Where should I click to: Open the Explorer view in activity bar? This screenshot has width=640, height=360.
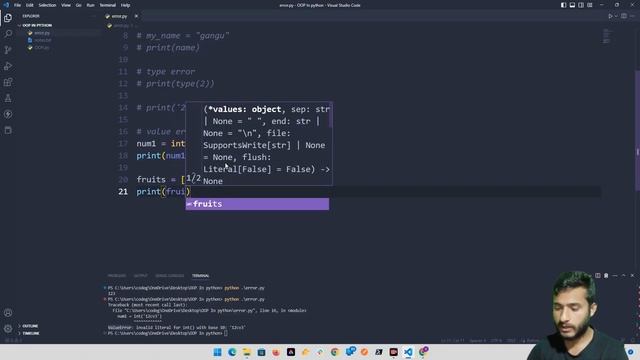[8, 18]
